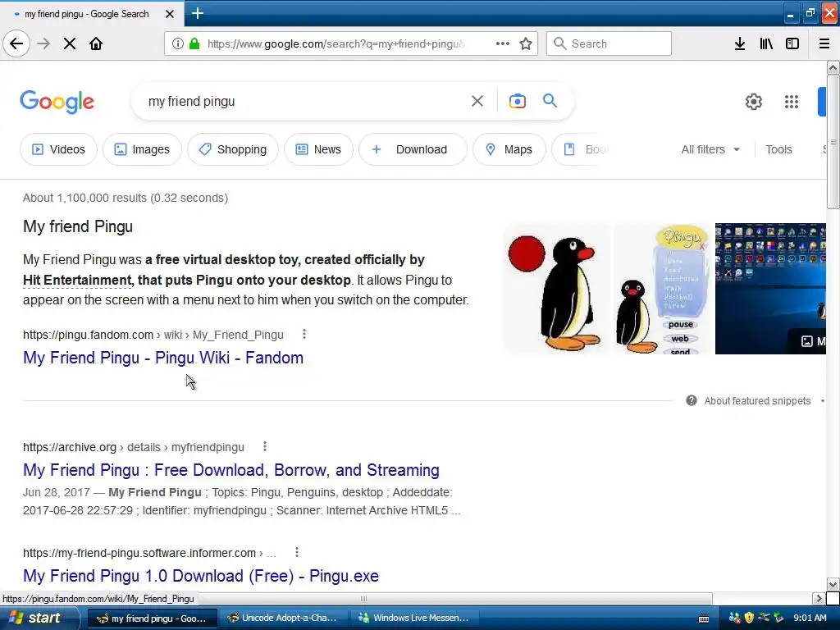Click the Firefox address bar URL
Viewport: 840px width, 630px height.
(x=336, y=44)
